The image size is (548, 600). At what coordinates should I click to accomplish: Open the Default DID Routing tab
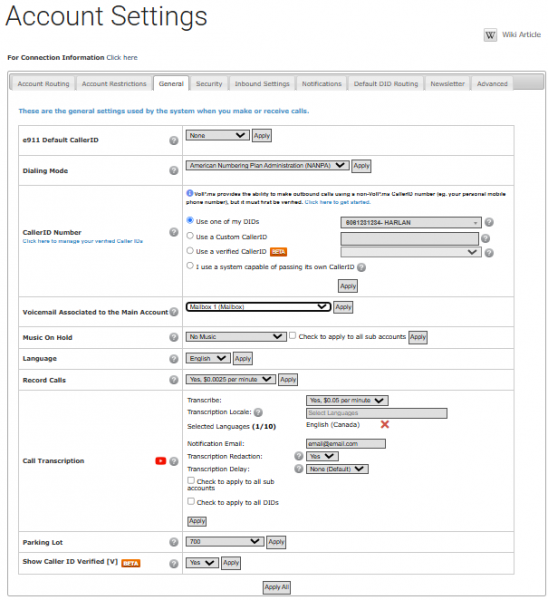tap(386, 83)
